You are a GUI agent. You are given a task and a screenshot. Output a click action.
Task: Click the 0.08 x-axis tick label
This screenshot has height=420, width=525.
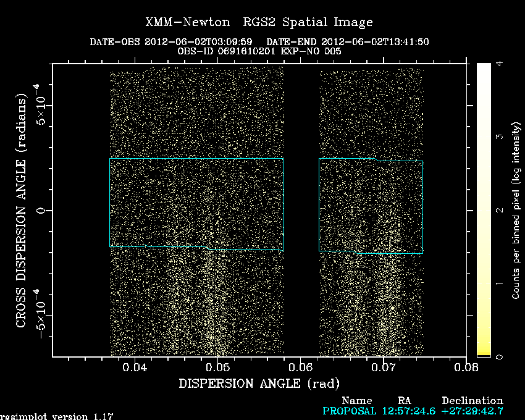click(x=466, y=367)
